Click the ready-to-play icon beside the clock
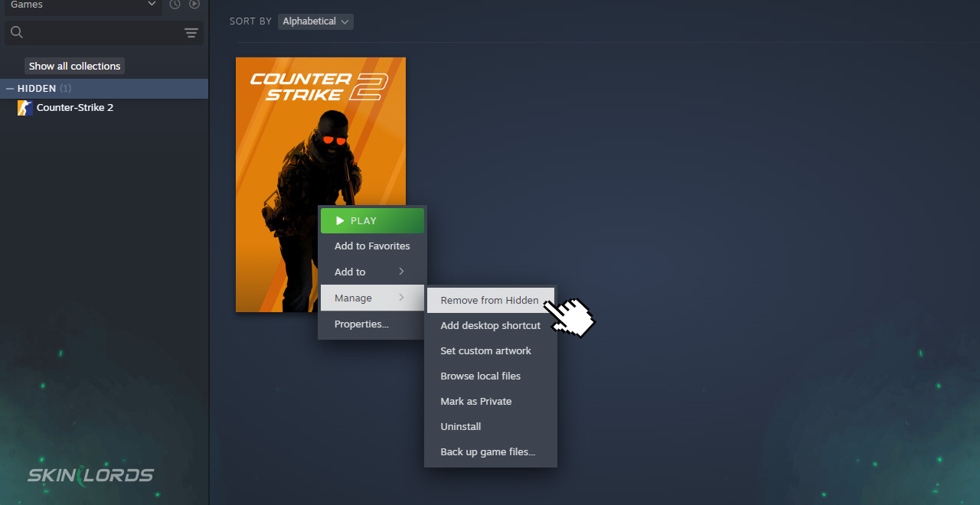 194,5
